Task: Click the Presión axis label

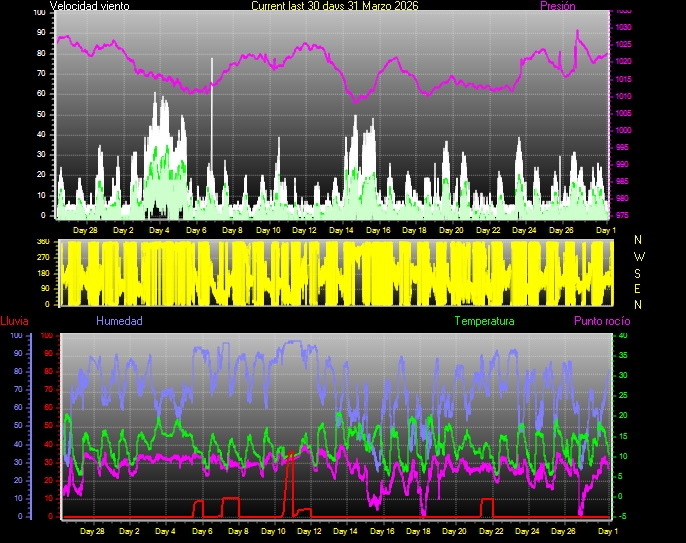Action: point(557,6)
